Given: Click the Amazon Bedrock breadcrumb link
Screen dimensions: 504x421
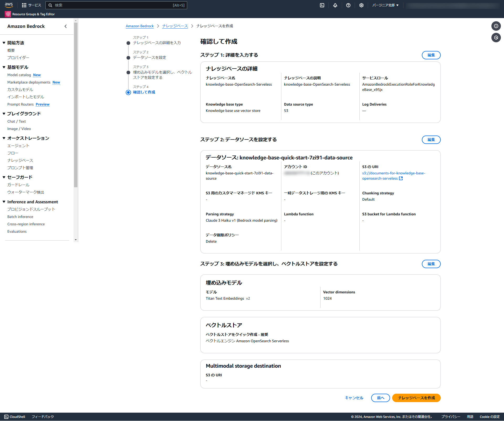Looking at the screenshot, I should 140,26.
